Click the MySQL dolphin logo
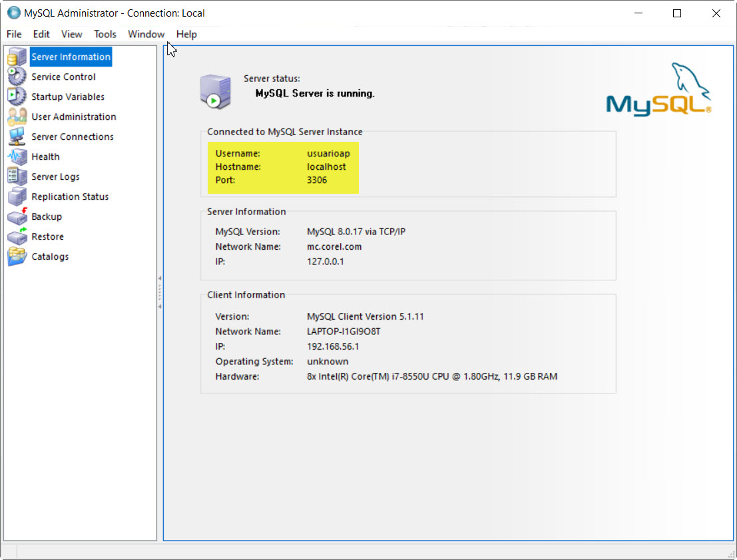 tap(658, 89)
